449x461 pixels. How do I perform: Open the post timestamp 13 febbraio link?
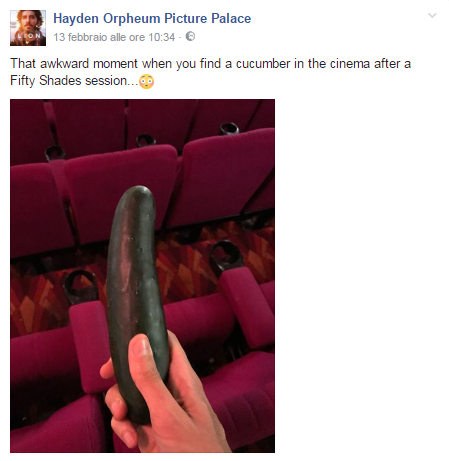pyautogui.click(x=114, y=37)
